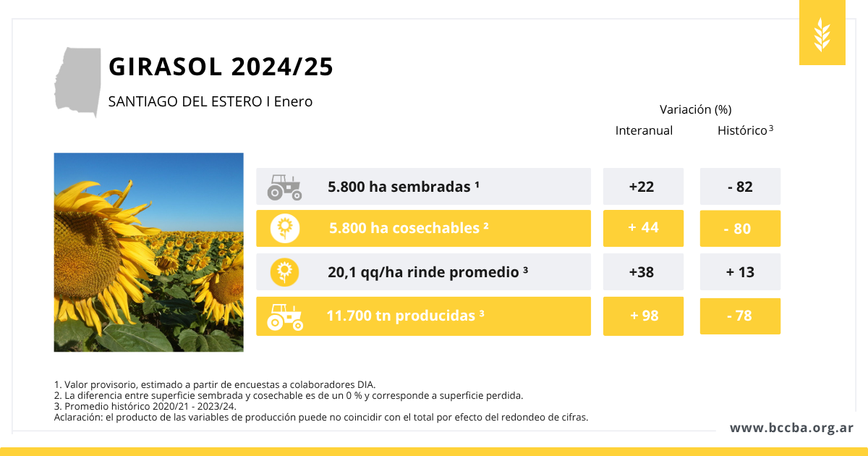Viewport: 868px width, 456px height.
Task: Click the +22 interanual value box
Action: [642, 187]
